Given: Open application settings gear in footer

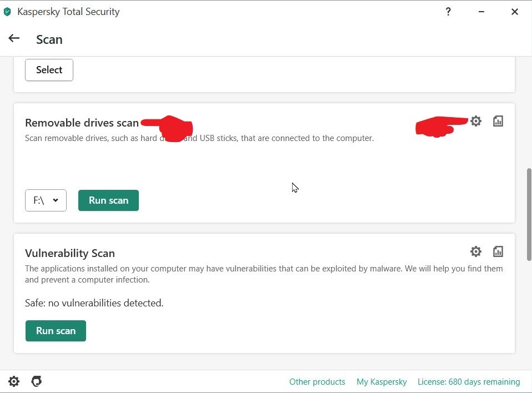Looking at the screenshot, I should pyautogui.click(x=14, y=381).
